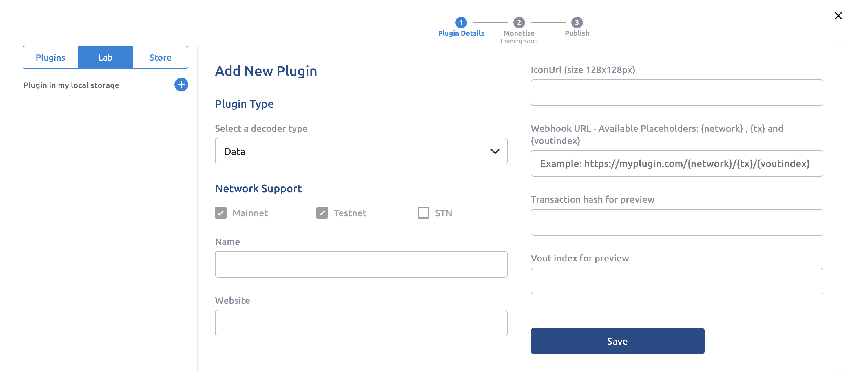Enable the STN network checkbox
868x392 pixels.
click(423, 213)
